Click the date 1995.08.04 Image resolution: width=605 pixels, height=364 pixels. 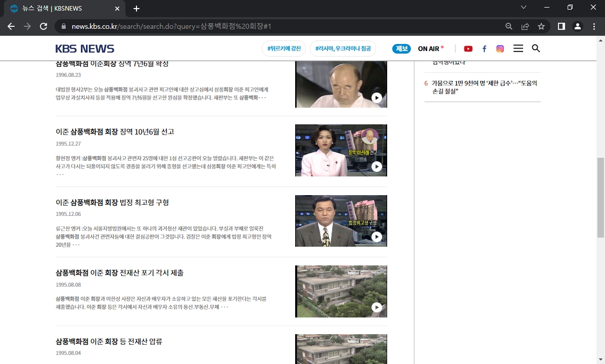coord(68,353)
